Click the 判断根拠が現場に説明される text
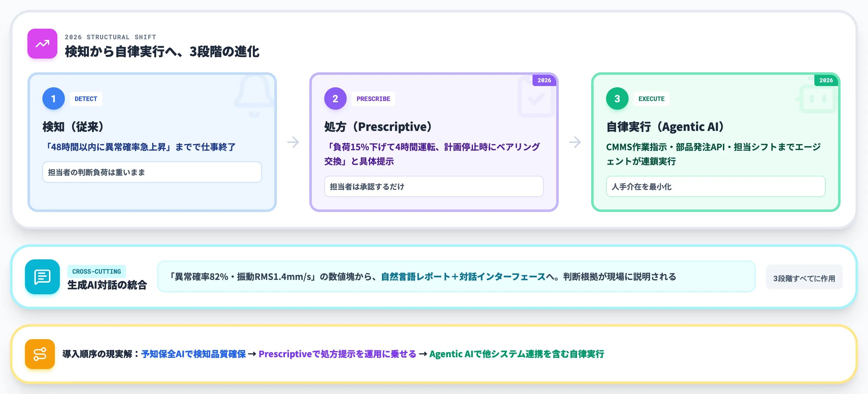868x394 pixels. [619, 276]
